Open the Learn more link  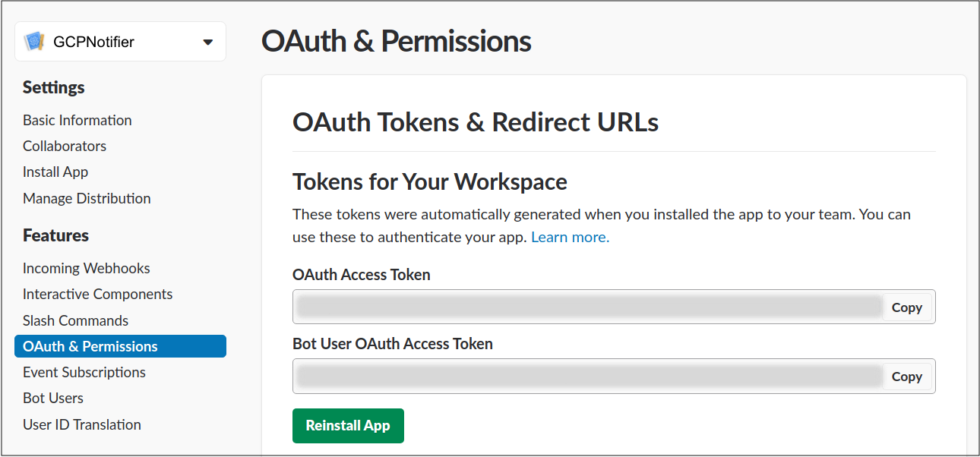pos(569,237)
